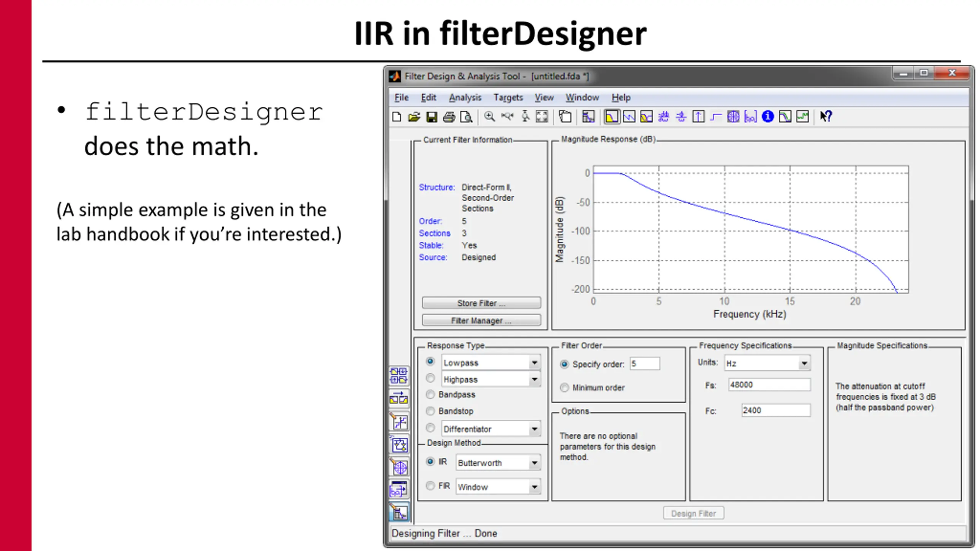The width and height of the screenshot is (980, 551).
Task: Restore default full view of plot
Action: 542,116
